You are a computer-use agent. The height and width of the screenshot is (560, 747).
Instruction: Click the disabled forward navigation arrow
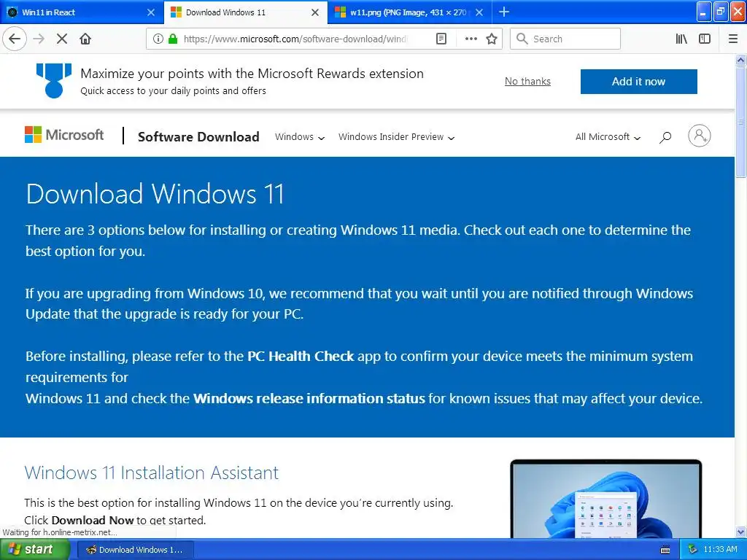point(39,39)
